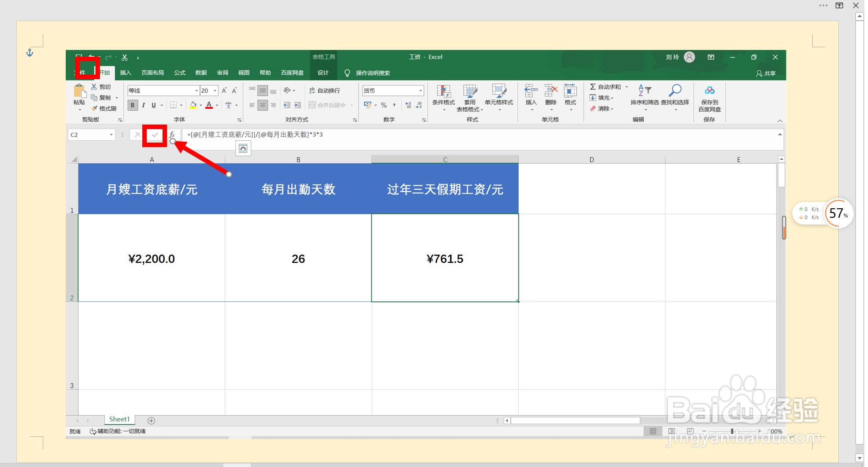Image resolution: width=868 pixels, height=467 pixels.
Task: Click the decrease decimal icon
Action: 419,105
